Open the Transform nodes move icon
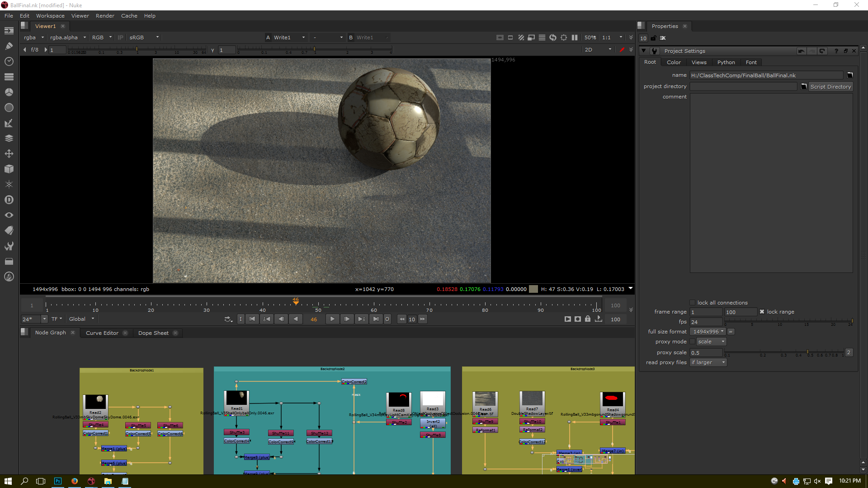The width and height of the screenshot is (868, 488). tap(9, 154)
